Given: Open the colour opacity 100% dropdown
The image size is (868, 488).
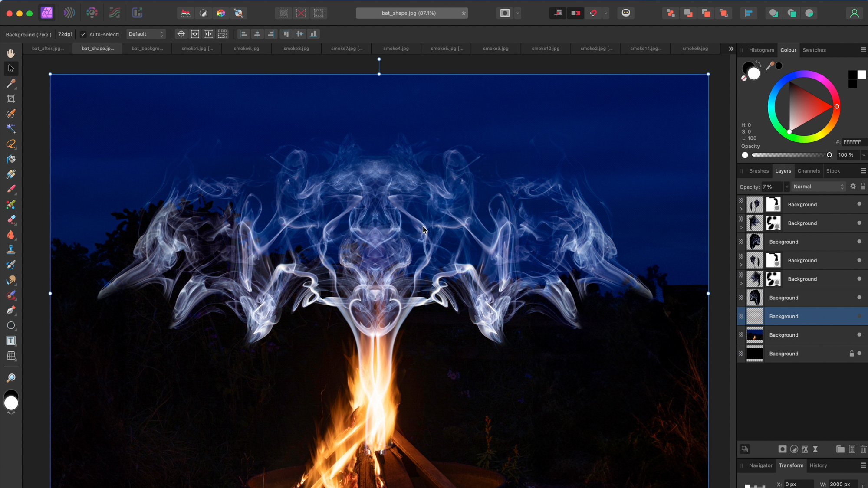Looking at the screenshot, I should tap(864, 155).
